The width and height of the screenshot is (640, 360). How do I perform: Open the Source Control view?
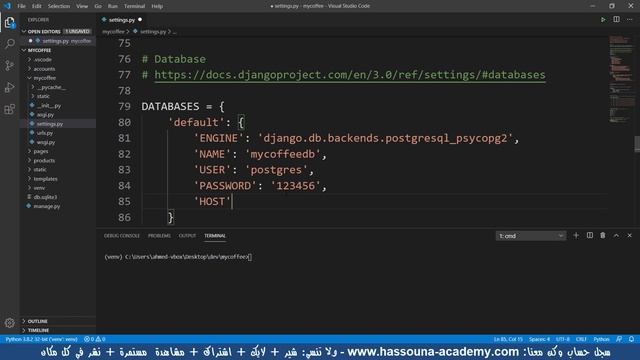point(9,65)
